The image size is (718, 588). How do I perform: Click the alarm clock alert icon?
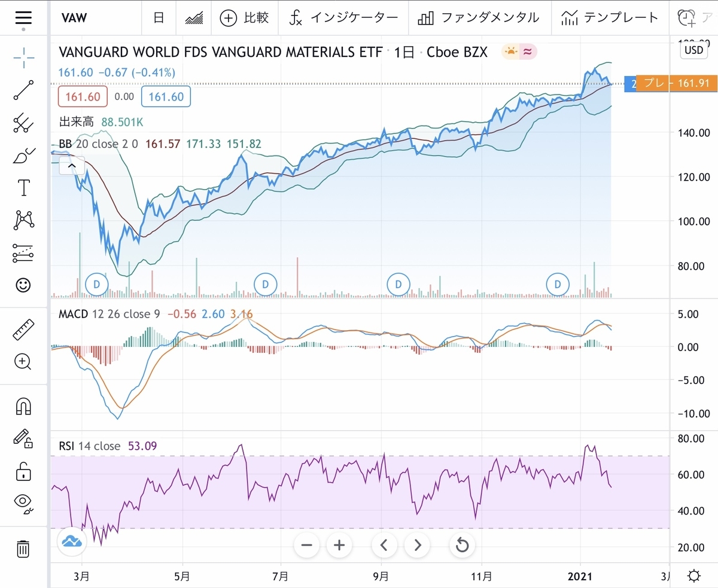687,18
